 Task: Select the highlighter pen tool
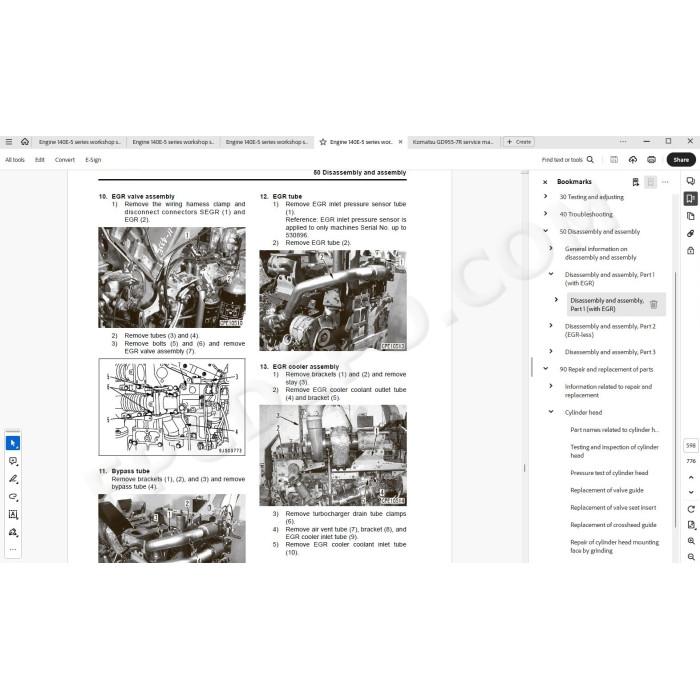coord(13,479)
